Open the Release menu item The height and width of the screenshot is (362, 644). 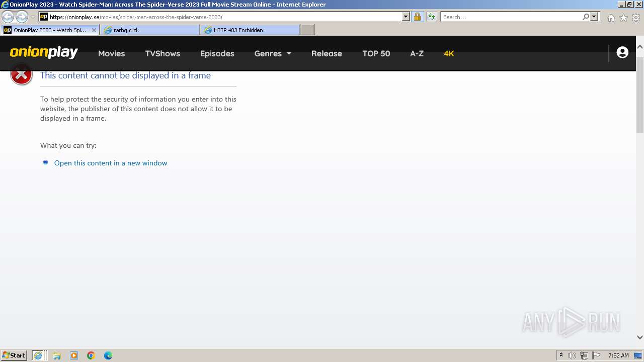click(327, 53)
